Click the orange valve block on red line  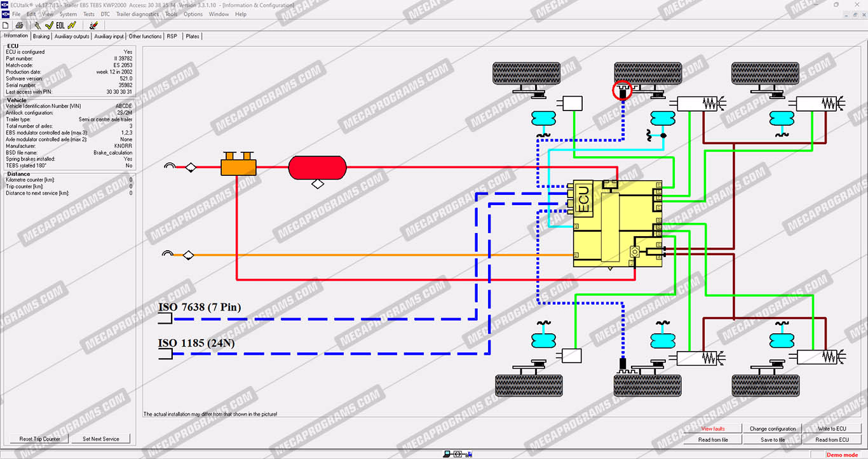(x=238, y=164)
